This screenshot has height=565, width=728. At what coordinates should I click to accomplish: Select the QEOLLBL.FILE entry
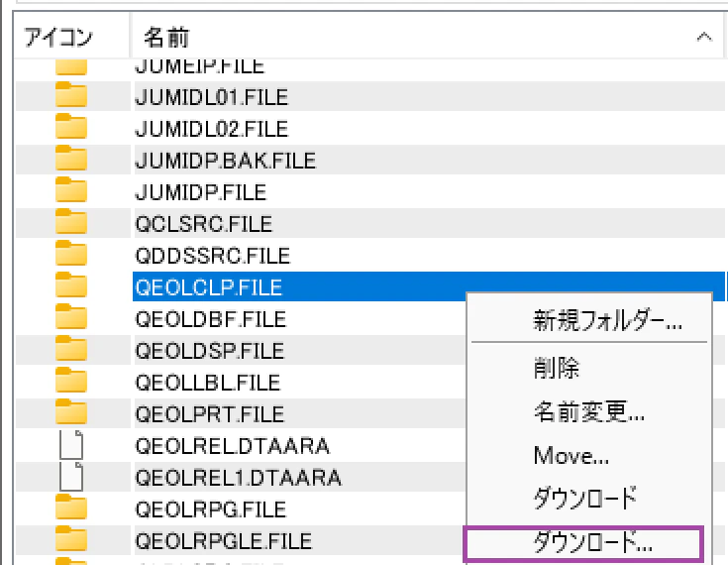point(208,382)
